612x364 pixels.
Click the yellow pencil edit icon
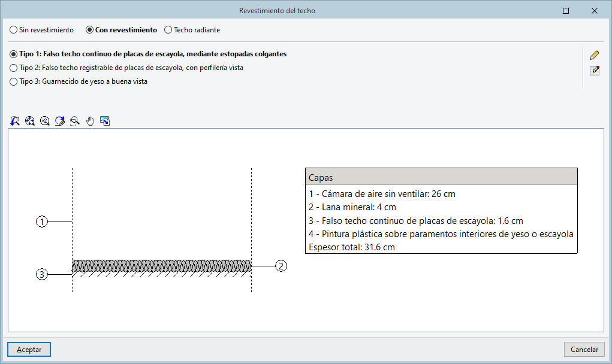point(595,55)
